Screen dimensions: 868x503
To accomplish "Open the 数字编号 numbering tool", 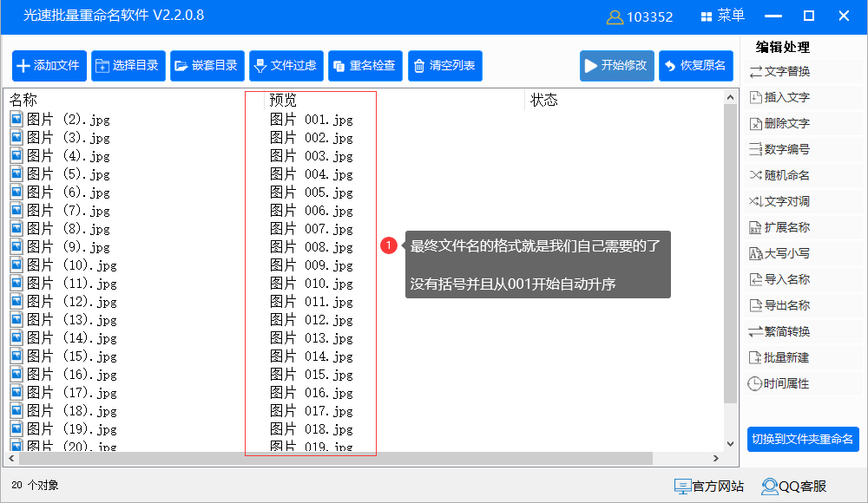I will coord(779,149).
